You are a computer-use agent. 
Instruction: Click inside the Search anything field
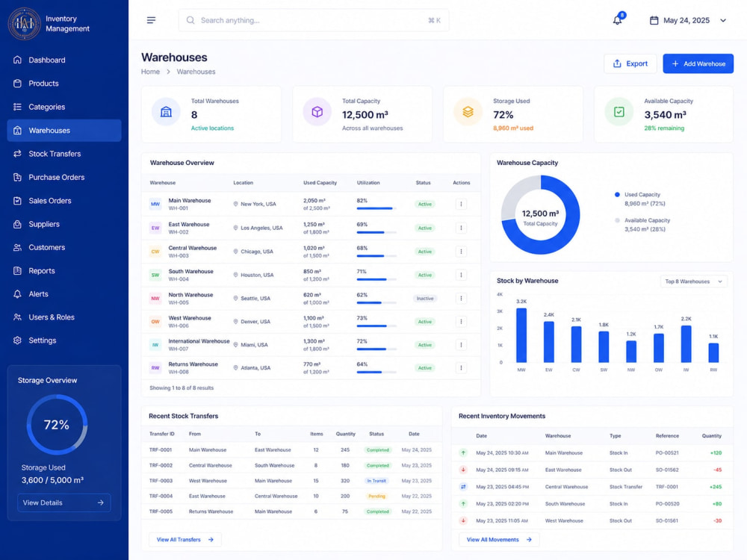point(314,20)
